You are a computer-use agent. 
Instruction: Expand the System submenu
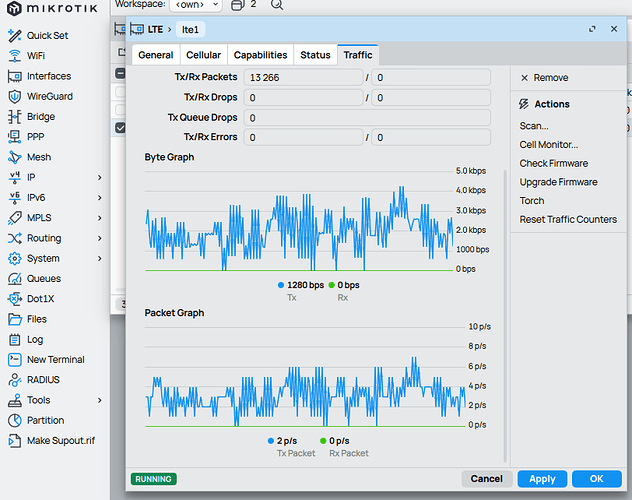coord(100,258)
